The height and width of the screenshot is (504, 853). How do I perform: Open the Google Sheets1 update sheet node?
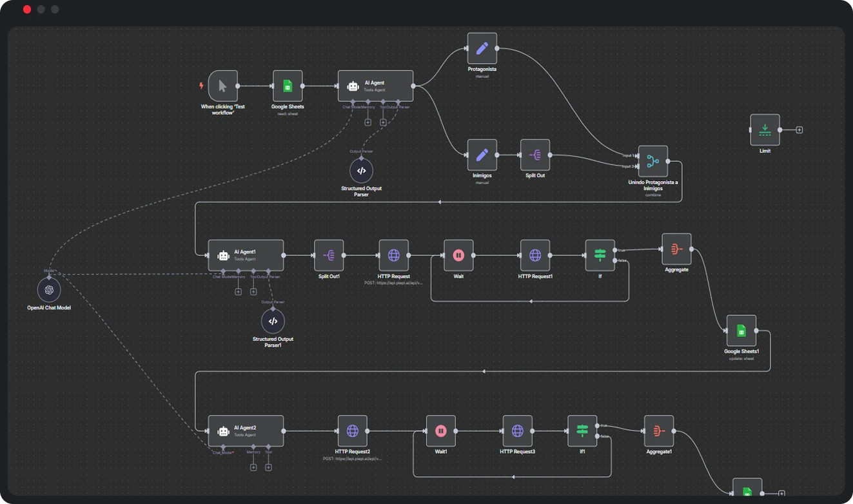(741, 331)
